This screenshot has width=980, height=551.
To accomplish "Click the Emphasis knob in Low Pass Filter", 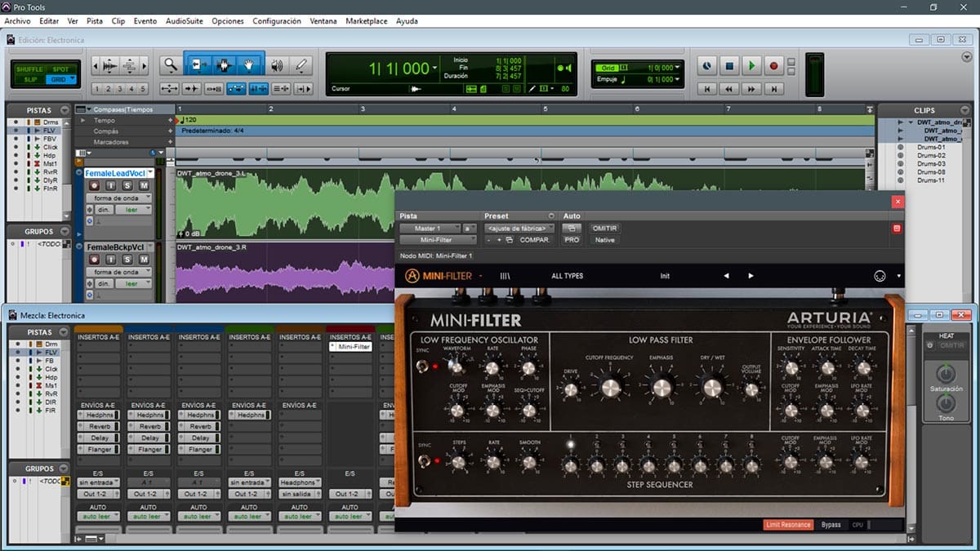I will [x=661, y=388].
